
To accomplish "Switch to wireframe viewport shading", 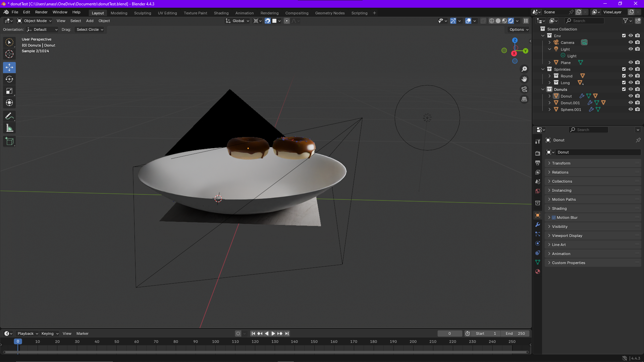I will (492, 21).
